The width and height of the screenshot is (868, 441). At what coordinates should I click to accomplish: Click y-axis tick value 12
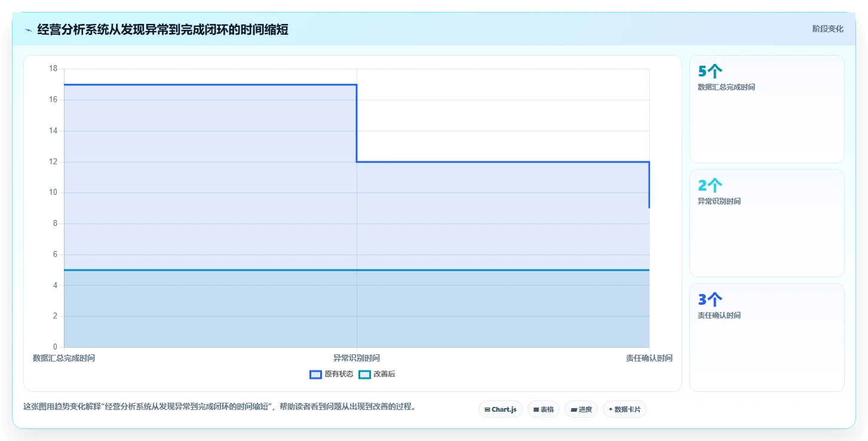pos(53,162)
